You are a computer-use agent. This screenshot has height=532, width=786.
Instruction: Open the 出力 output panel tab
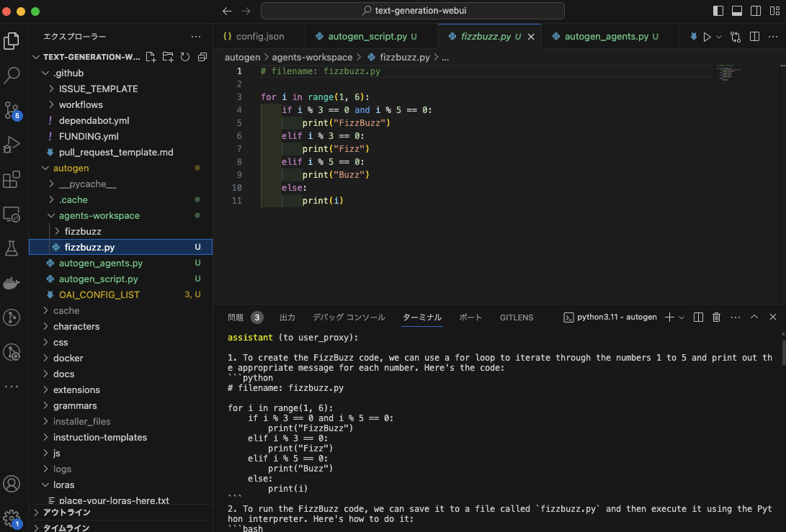point(287,317)
